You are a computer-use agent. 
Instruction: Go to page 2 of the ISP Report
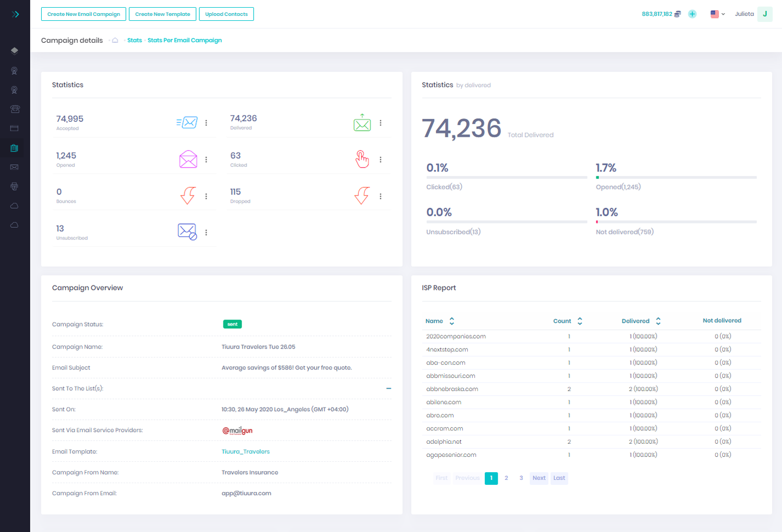506,478
